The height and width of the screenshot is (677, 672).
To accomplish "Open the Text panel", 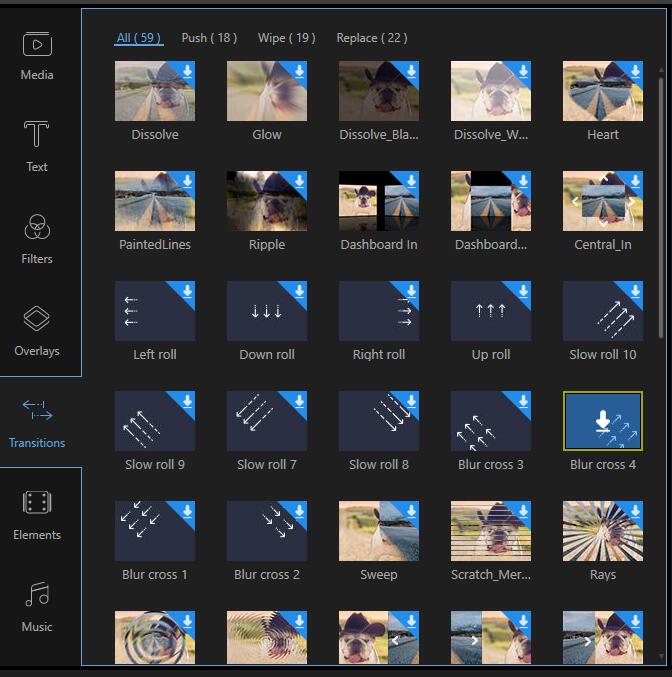I will (37, 146).
